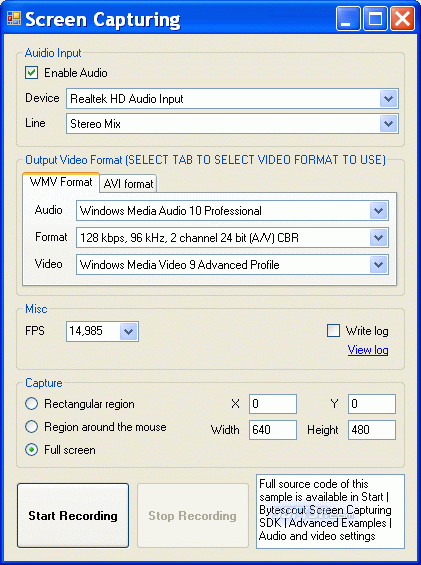The width and height of the screenshot is (421, 565).
Task: Click the Output Video Format group heading
Action: 205,160
